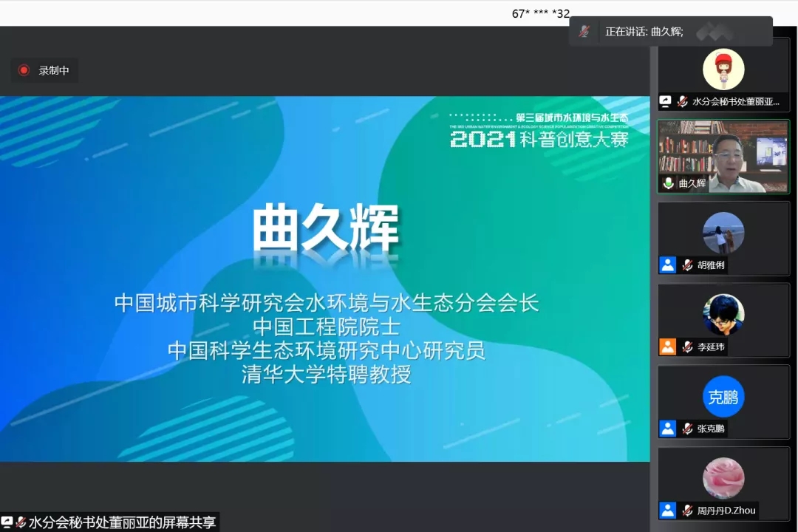The height and width of the screenshot is (532, 798).
Task: Click the blue user icon beside 张克鹏
Action: point(667,429)
